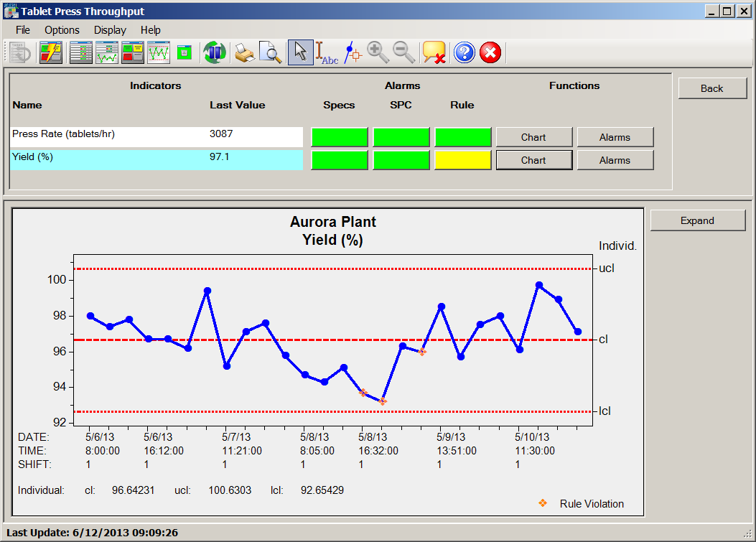Open alarms view via the lightning-bolt icon
The width and height of the screenshot is (756, 542).
pos(51,52)
